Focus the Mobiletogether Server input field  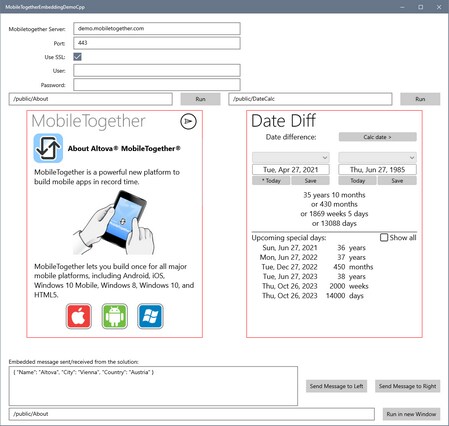(x=157, y=29)
